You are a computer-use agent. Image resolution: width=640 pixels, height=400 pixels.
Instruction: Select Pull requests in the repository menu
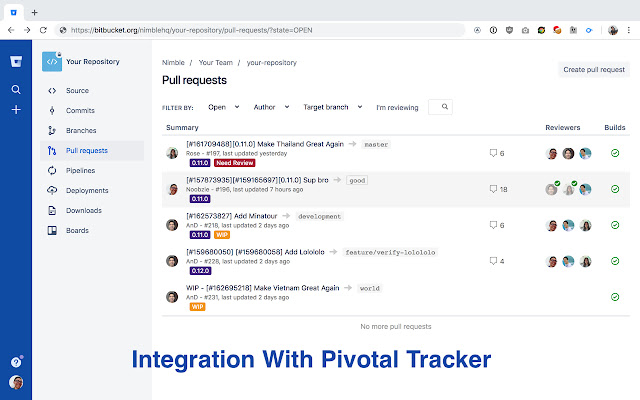click(92, 151)
